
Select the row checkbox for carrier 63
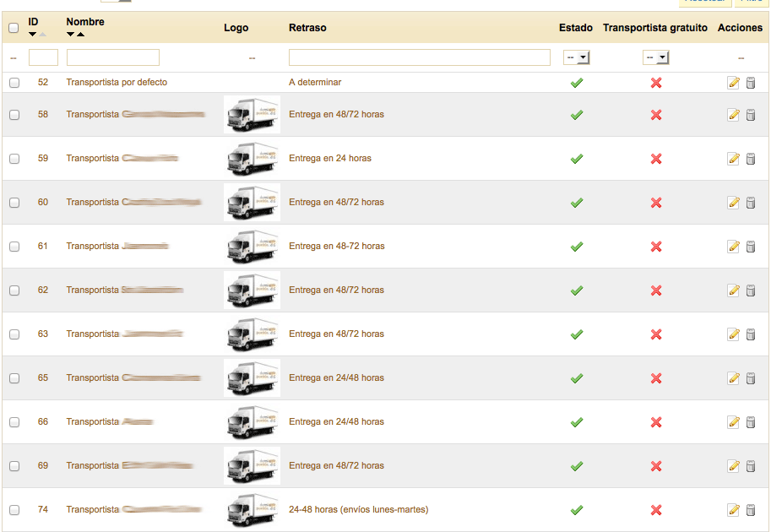[14, 334]
